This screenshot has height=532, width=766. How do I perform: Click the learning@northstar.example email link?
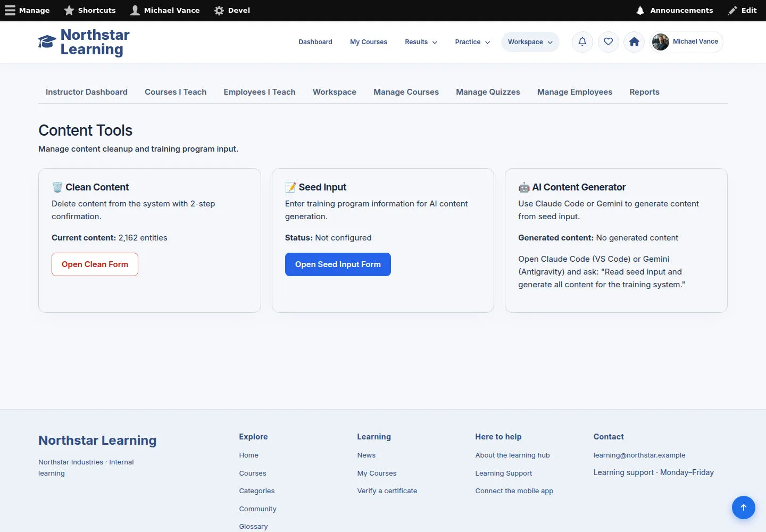click(x=639, y=455)
